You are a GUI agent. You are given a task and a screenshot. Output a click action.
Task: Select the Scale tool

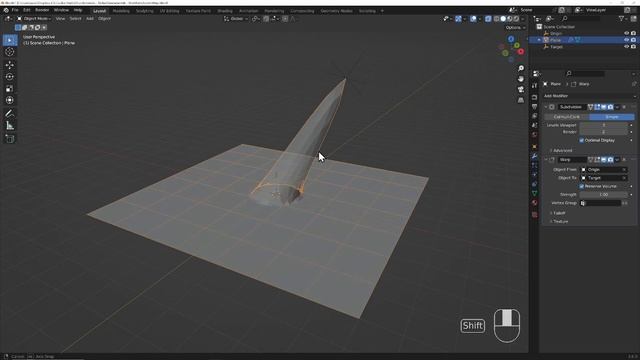click(10, 89)
